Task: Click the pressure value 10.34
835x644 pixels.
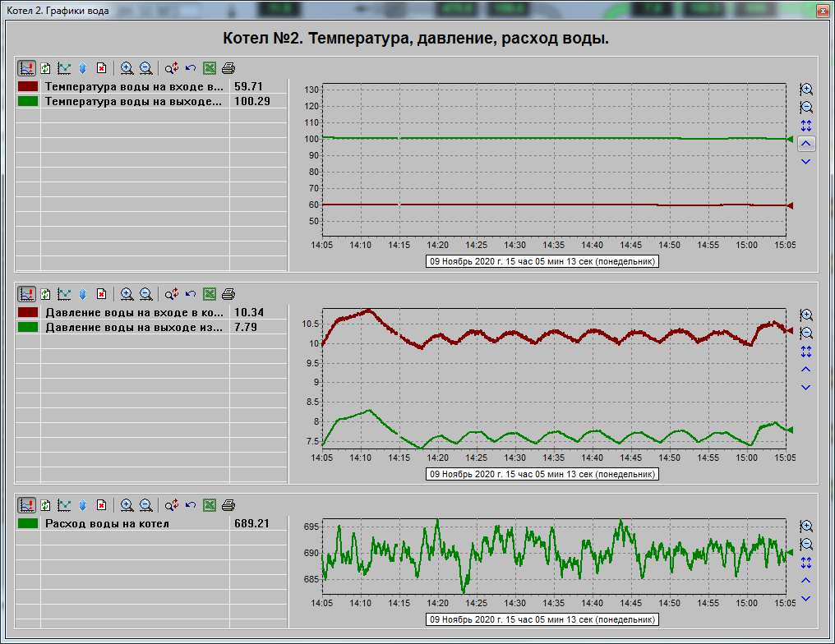Action: (x=249, y=312)
